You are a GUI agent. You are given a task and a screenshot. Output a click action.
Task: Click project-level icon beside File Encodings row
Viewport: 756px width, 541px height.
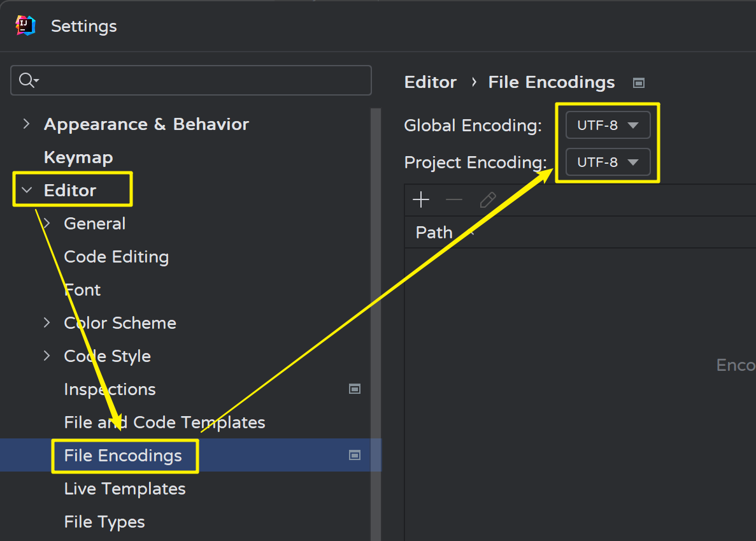[355, 455]
